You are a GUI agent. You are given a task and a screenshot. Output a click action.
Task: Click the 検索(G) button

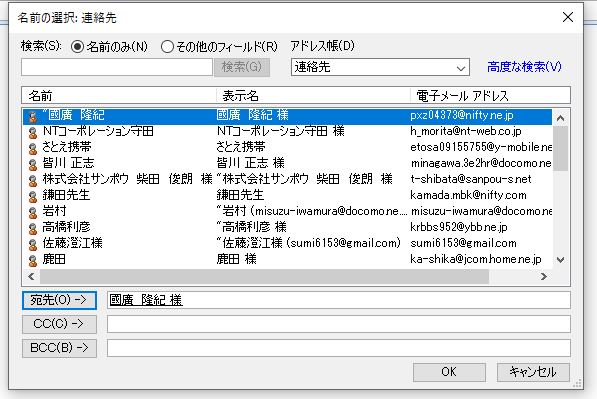242,67
